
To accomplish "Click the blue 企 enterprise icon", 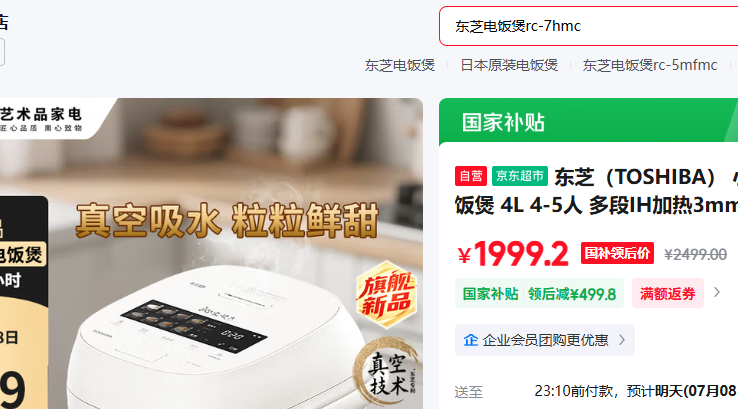I will [x=471, y=340].
